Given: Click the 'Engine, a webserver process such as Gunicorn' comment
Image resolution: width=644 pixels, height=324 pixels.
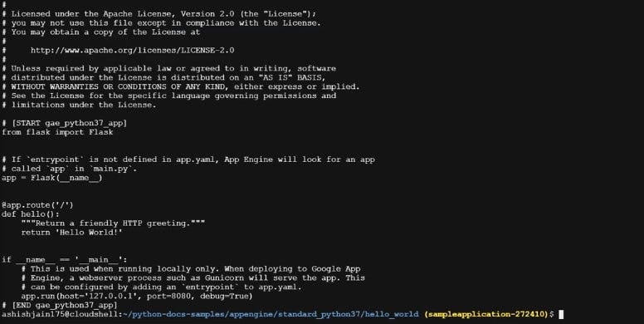Looking at the screenshot, I should [x=193, y=277].
